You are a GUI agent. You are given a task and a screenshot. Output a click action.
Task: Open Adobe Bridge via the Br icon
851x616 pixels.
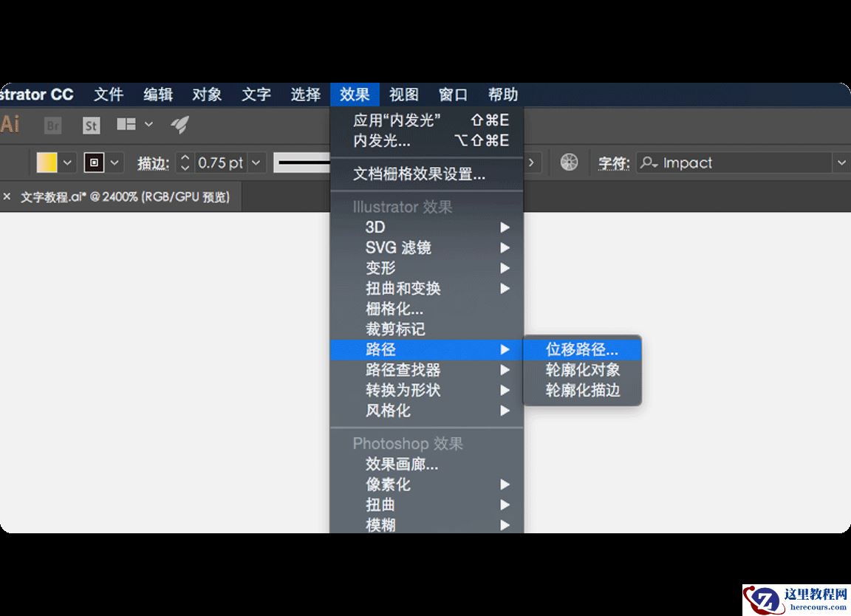tap(52, 126)
